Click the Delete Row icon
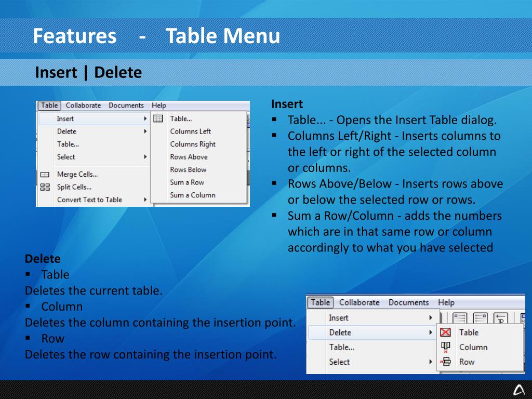Viewport: 532px width, 399px height. point(445,362)
